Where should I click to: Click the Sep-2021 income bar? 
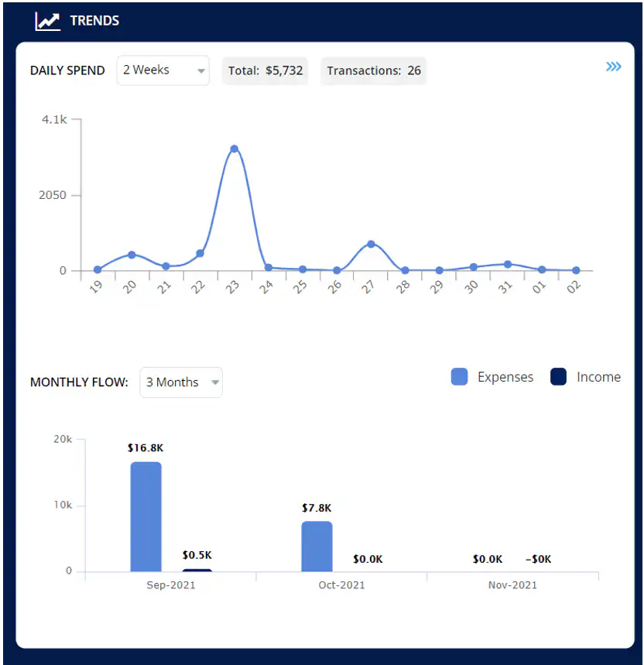pos(197,571)
